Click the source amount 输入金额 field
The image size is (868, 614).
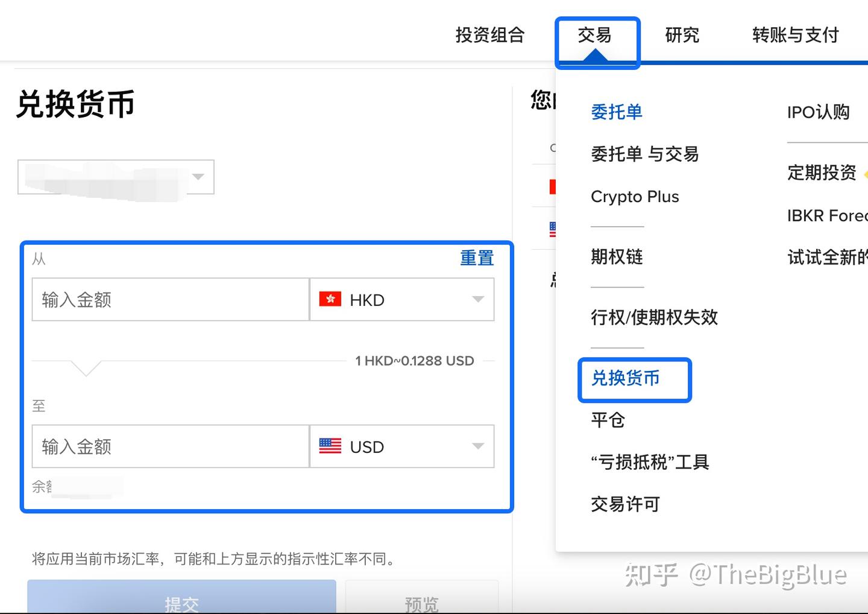(x=170, y=299)
